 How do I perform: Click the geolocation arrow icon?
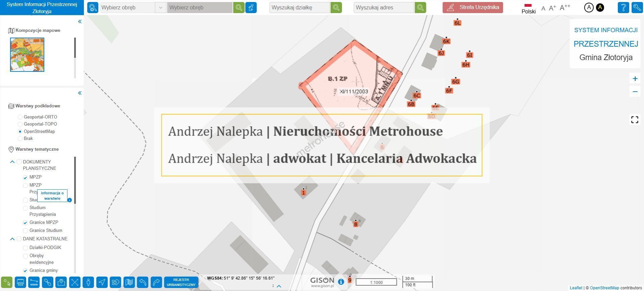(102, 282)
